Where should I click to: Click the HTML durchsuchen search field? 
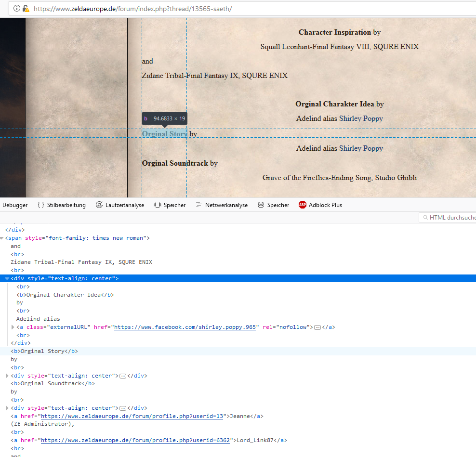450,218
